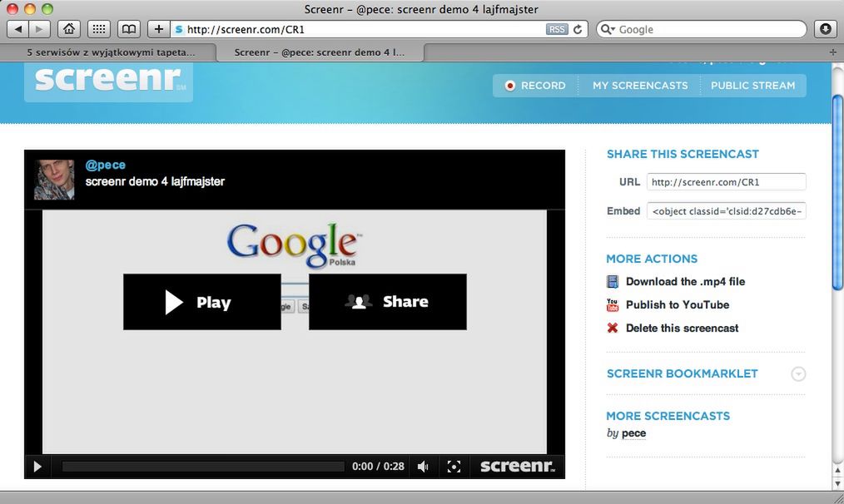Click MORE SCREENCASTS heading

(668, 416)
